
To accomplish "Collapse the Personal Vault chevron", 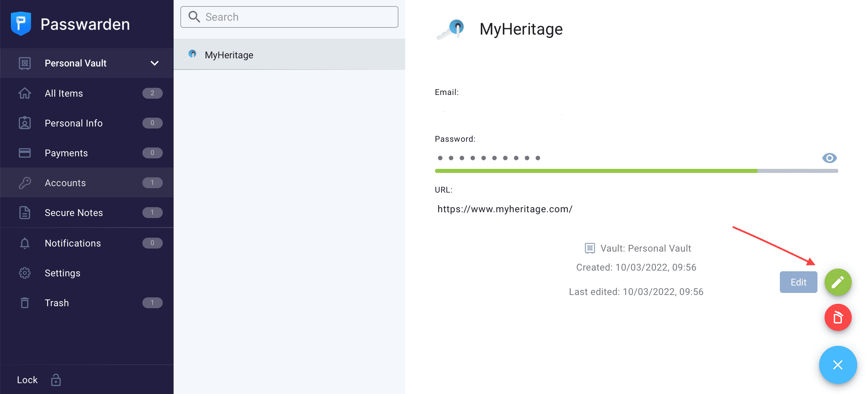I will pos(155,63).
